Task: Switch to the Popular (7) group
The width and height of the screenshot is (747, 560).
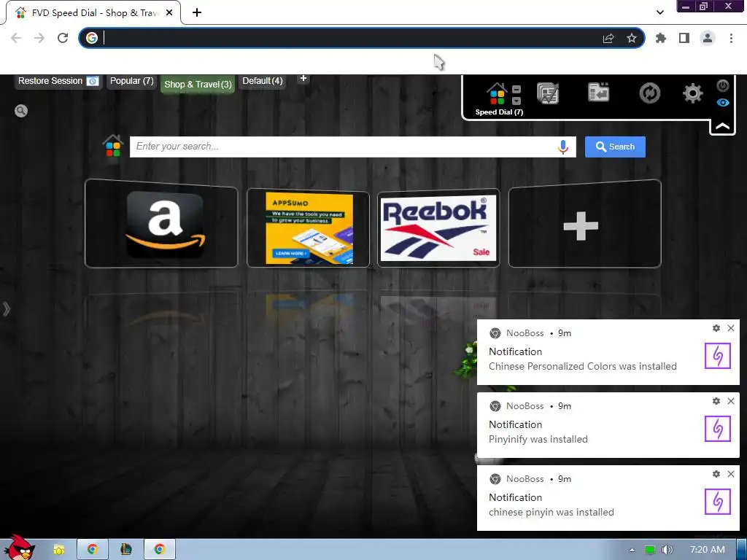Action: (x=131, y=81)
